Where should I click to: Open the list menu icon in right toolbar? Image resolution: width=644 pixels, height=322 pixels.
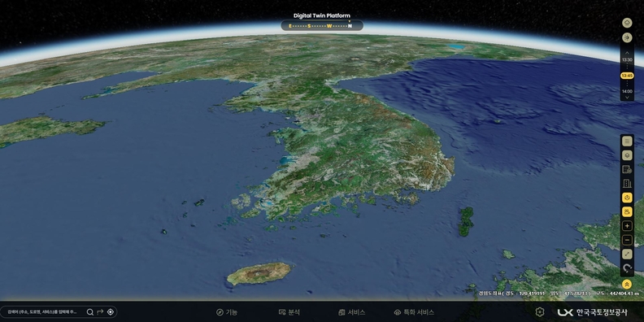pos(627,141)
